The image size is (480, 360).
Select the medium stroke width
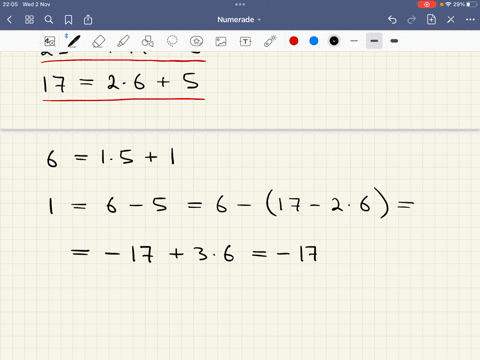(374, 41)
